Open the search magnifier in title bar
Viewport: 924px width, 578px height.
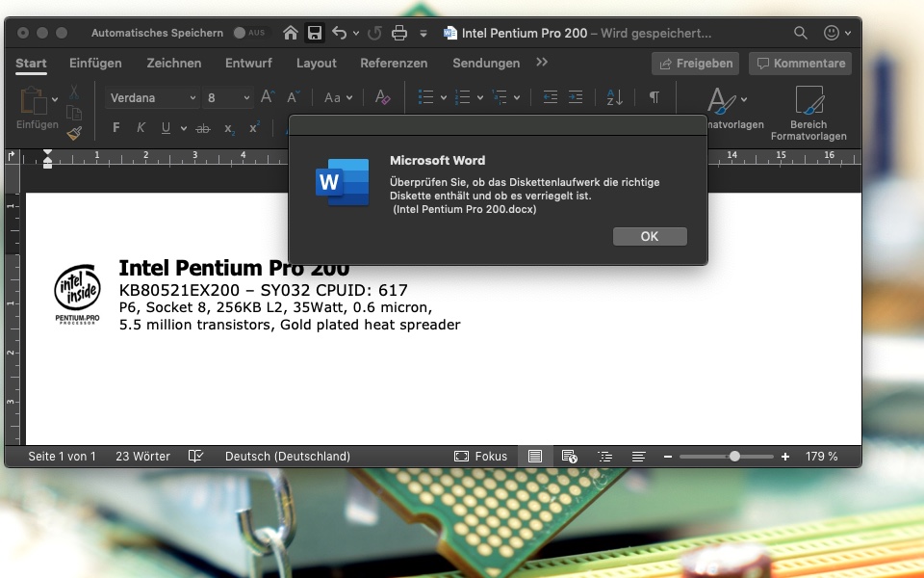[x=800, y=33]
